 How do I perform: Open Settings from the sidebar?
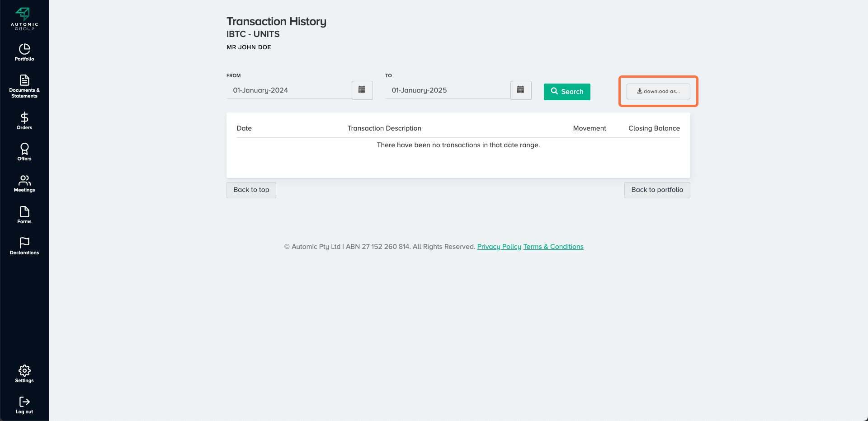tap(24, 374)
